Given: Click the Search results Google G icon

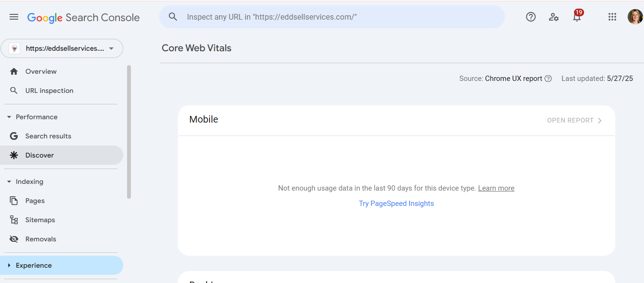Looking at the screenshot, I should pos(14,136).
